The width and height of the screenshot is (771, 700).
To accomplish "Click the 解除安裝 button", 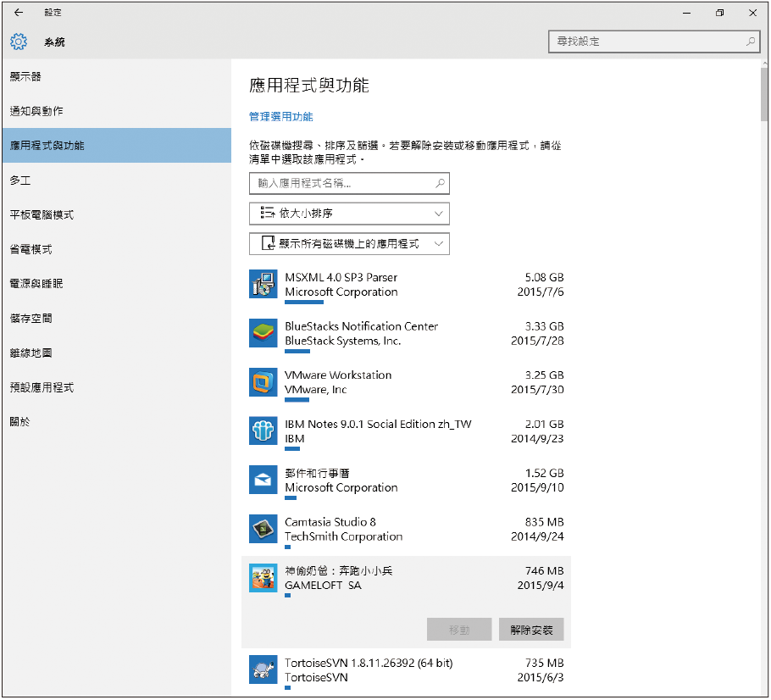I will tap(531, 630).
